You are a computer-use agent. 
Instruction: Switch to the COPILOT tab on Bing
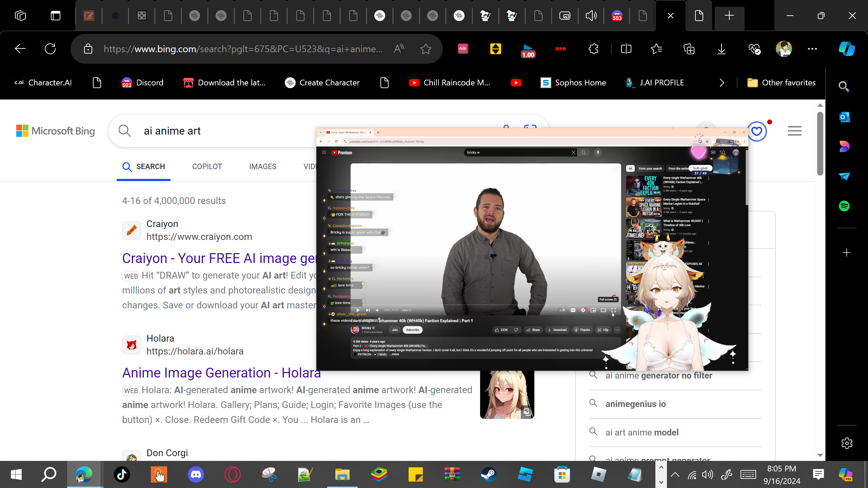pos(207,167)
